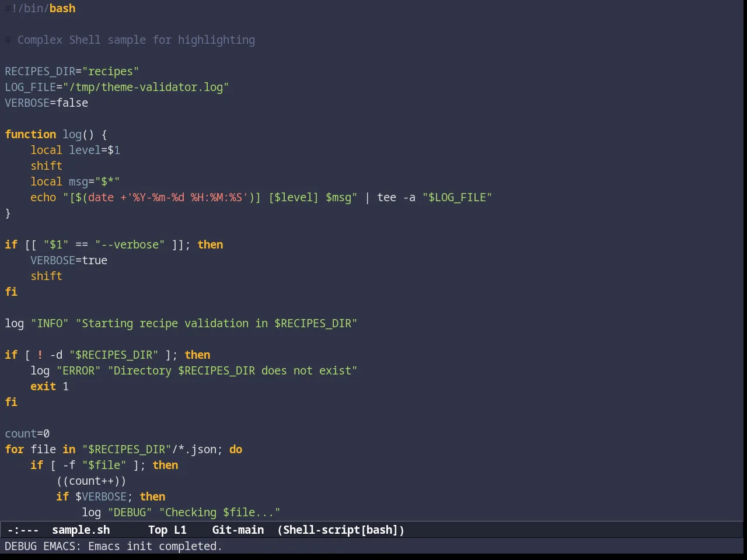747x560 pixels.
Task: Click the 'if $VERBOSE; then' line
Action: tap(110, 496)
